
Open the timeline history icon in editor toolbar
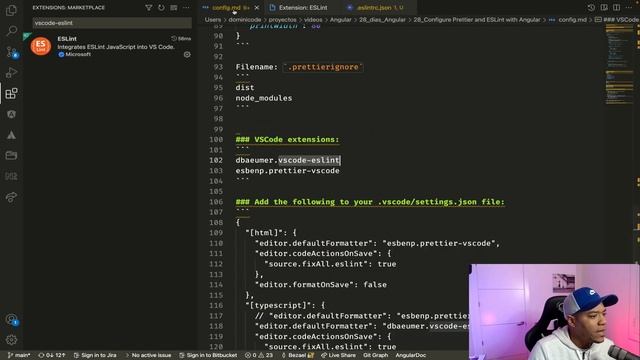coord(591,8)
